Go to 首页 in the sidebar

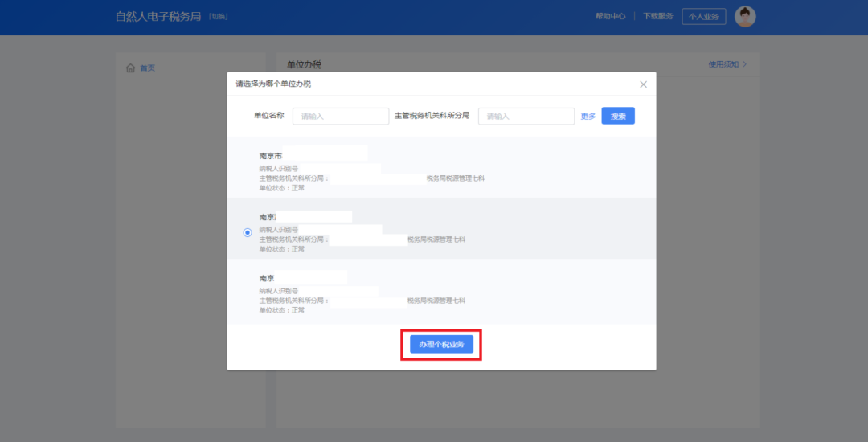(x=147, y=68)
